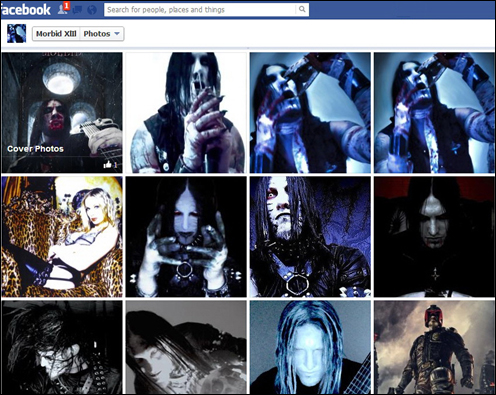496x395 pixels.
Task: Click the thumbs-up like icon on Cover Photos
Action: coord(107,164)
